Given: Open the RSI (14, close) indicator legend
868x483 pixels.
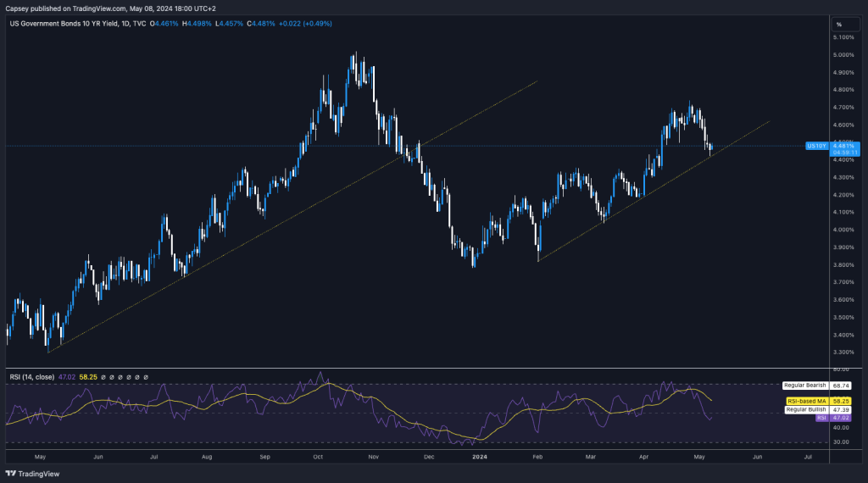Looking at the screenshot, I should tap(34, 376).
